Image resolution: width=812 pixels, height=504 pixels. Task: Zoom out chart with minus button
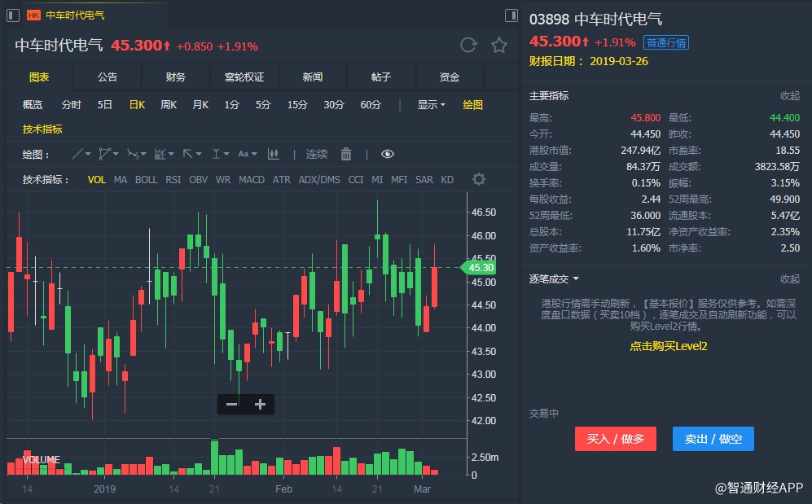point(231,404)
